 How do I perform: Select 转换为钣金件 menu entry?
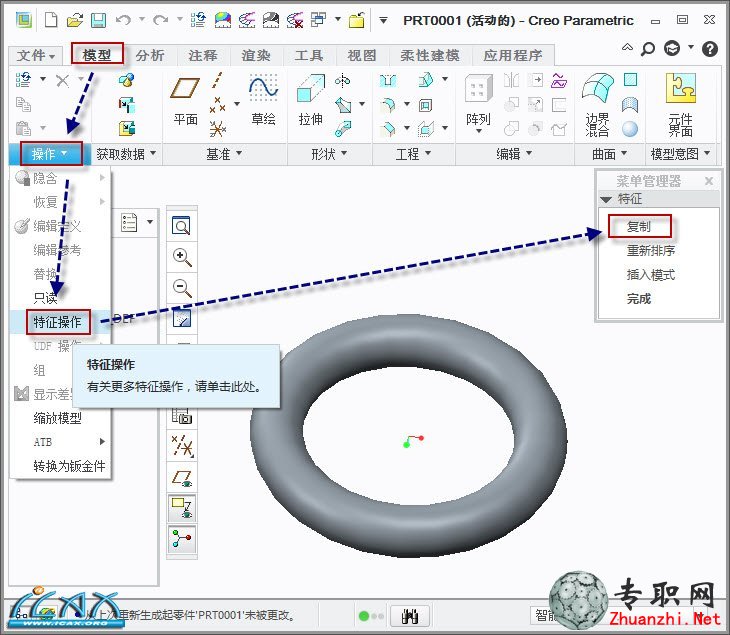point(69,466)
